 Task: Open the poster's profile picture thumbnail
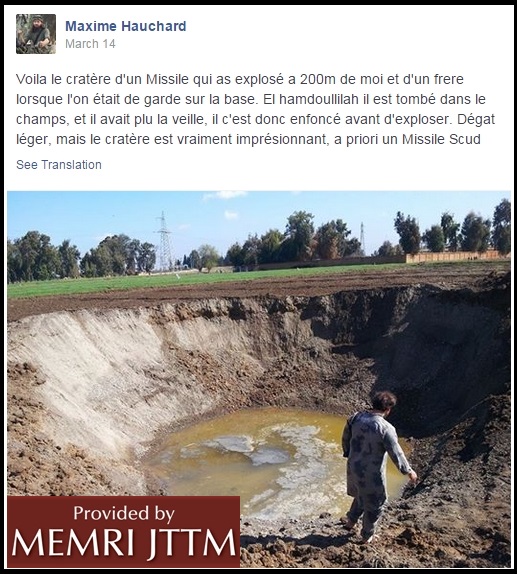point(36,34)
